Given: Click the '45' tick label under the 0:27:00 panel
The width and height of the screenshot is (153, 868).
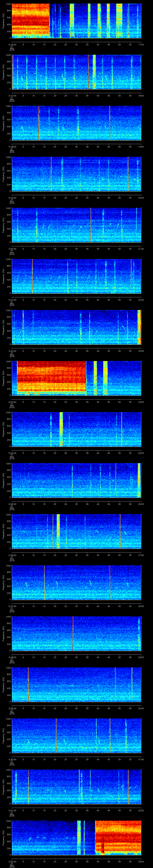Looking at the screenshot, I should (x=109, y=606).
